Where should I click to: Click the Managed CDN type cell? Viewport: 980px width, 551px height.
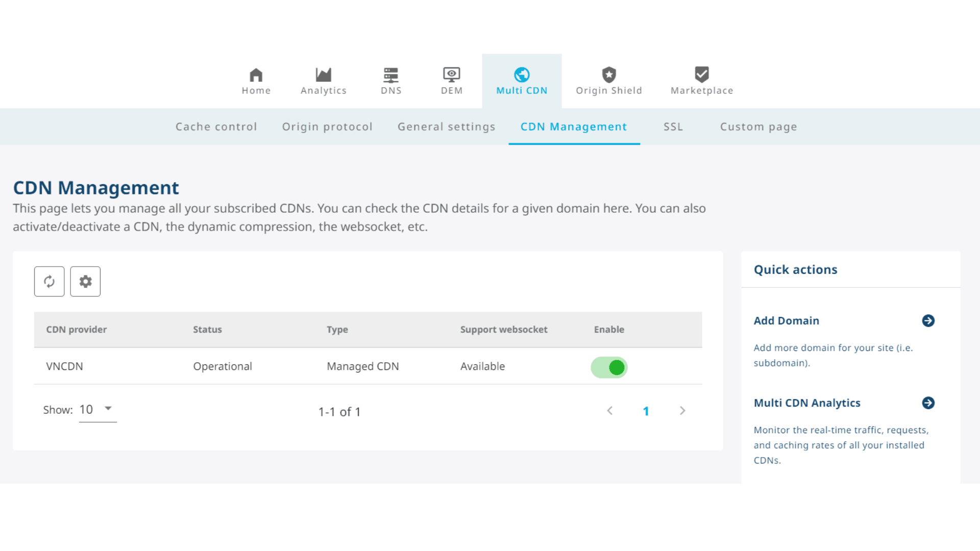click(363, 366)
